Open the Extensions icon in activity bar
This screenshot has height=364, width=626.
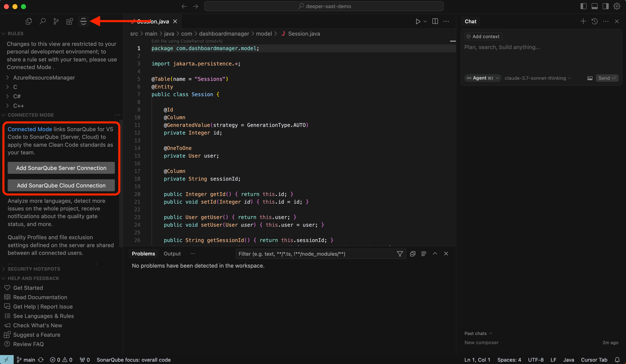click(70, 20)
